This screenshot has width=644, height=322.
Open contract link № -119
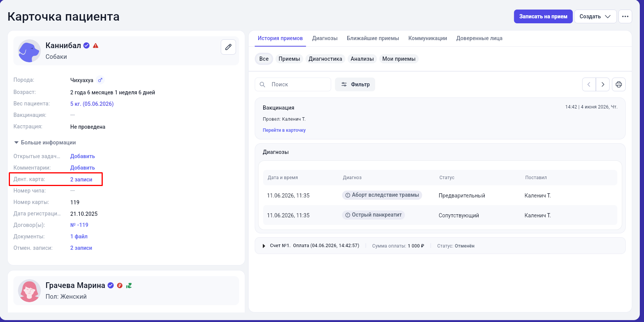79,225
